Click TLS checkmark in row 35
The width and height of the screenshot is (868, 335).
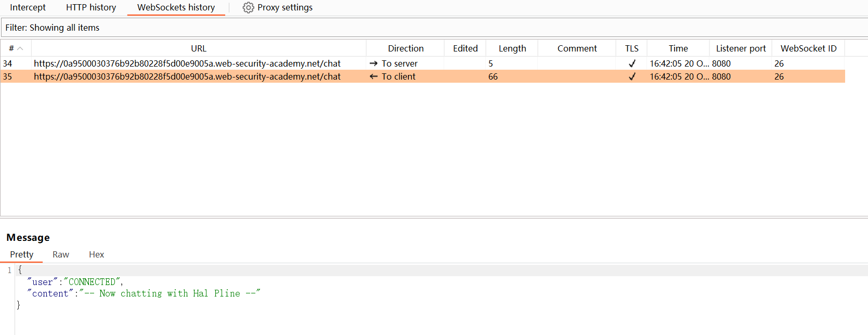click(x=632, y=76)
